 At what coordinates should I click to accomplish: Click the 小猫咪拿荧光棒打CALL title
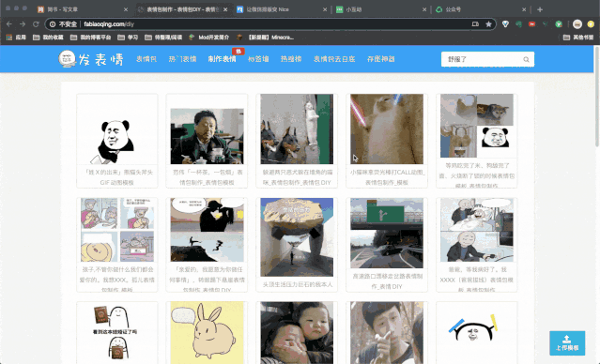click(387, 177)
